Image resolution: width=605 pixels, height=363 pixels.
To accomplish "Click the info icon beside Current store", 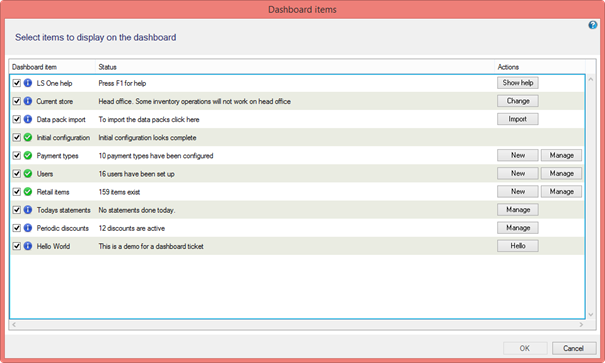I will [28, 101].
